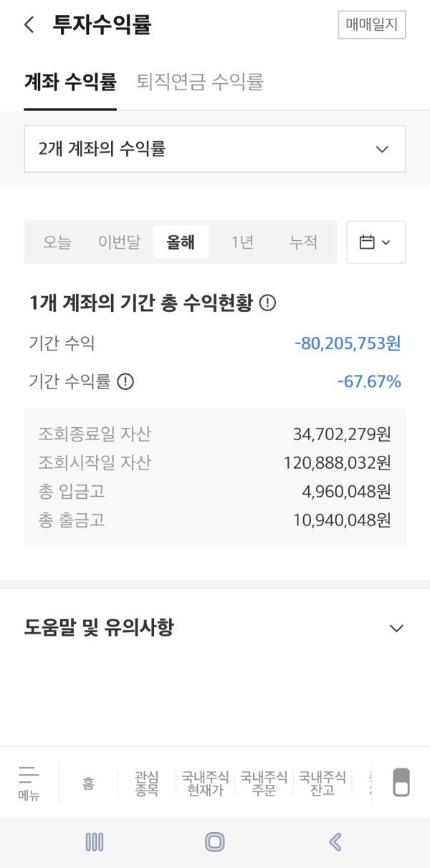The height and width of the screenshot is (868, 430).
Task: Tap the floating toggle icon bottom right
Action: (401, 783)
